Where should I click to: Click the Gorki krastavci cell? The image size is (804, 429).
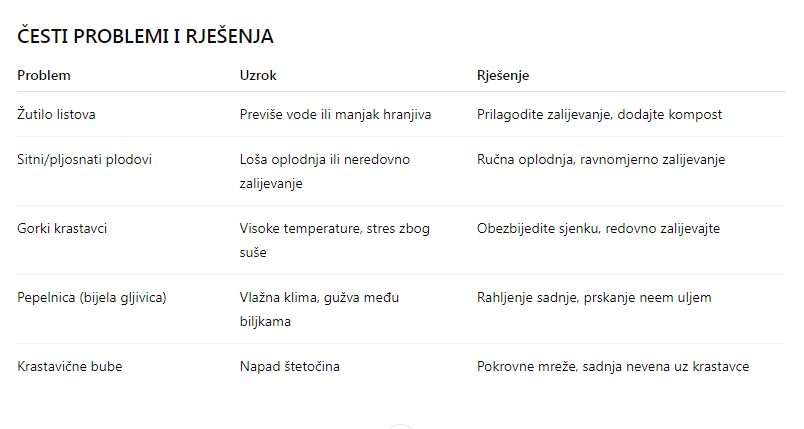(x=63, y=229)
